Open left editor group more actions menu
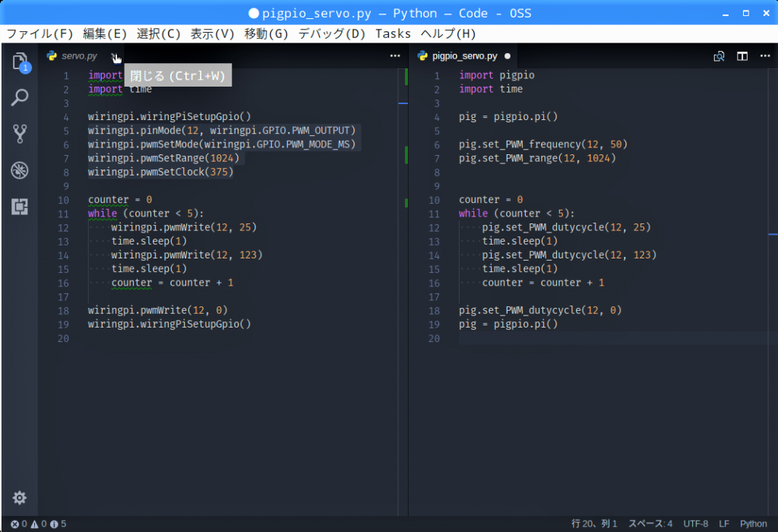The height and width of the screenshot is (532, 778). (394, 56)
